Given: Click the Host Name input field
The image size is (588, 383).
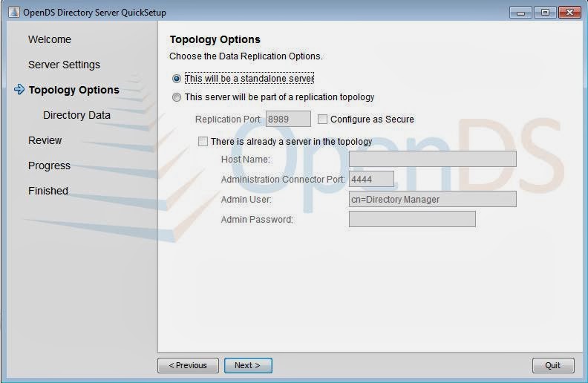Looking at the screenshot, I should pyautogui.click(x=433, y=159).
